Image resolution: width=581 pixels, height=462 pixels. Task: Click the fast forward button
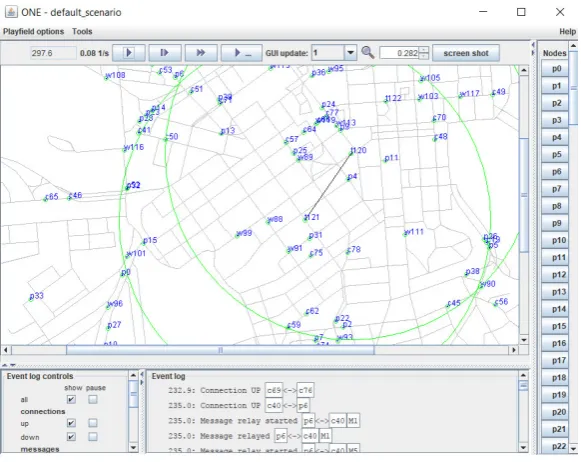point(201,53)
